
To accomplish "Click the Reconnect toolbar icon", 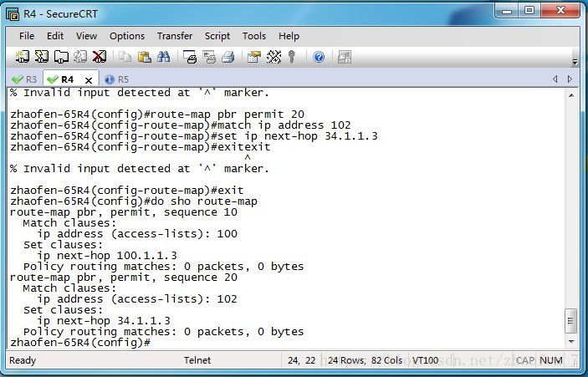I will 79,57.
